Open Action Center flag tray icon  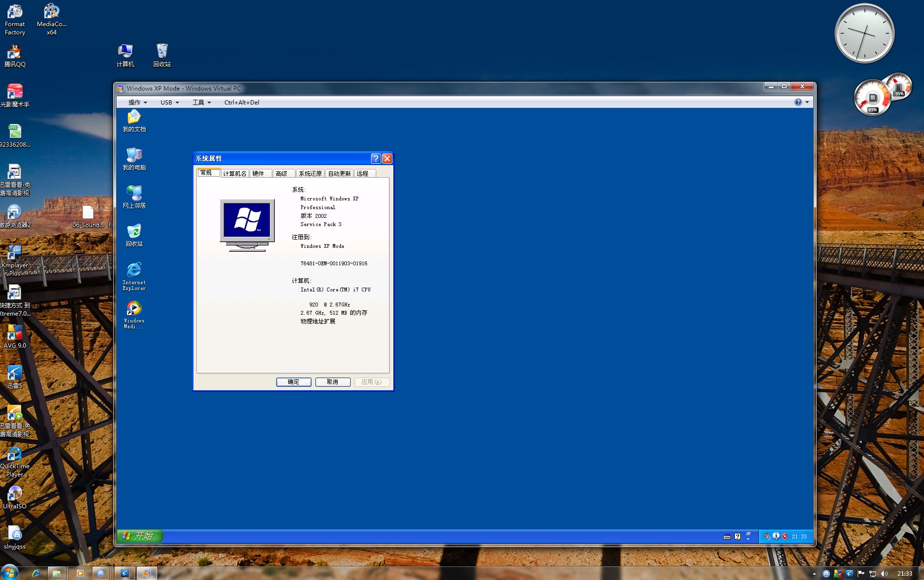[x=861, y=574]
